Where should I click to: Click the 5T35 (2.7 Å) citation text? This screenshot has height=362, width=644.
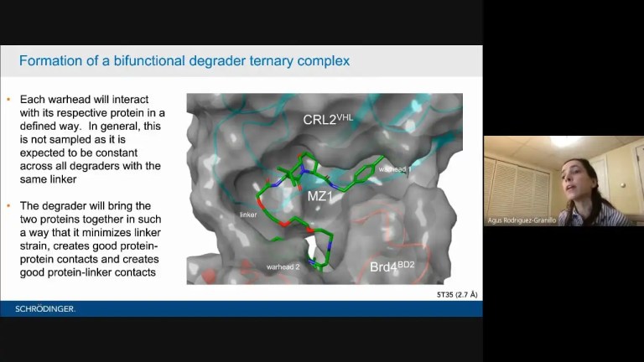pyautogui.click(x=455, y=295)
